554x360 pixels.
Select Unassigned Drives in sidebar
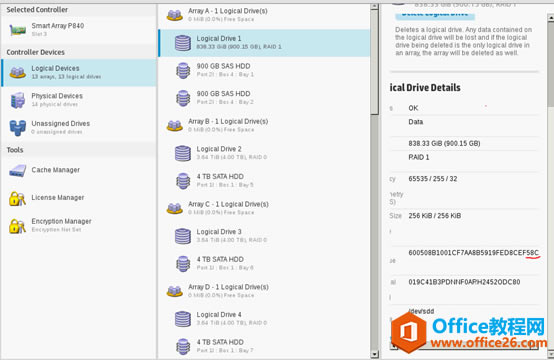[x=79, y=128]
